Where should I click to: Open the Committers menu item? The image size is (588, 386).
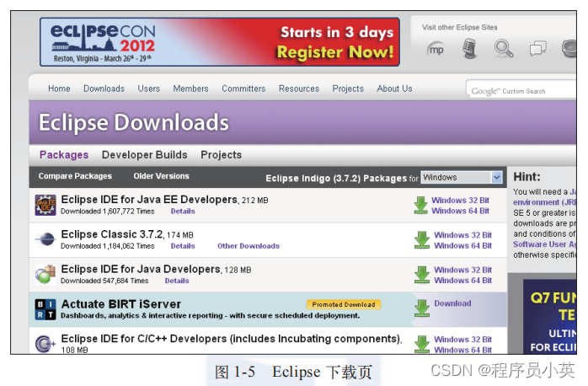pyautogui.click(x=243, y=88)
